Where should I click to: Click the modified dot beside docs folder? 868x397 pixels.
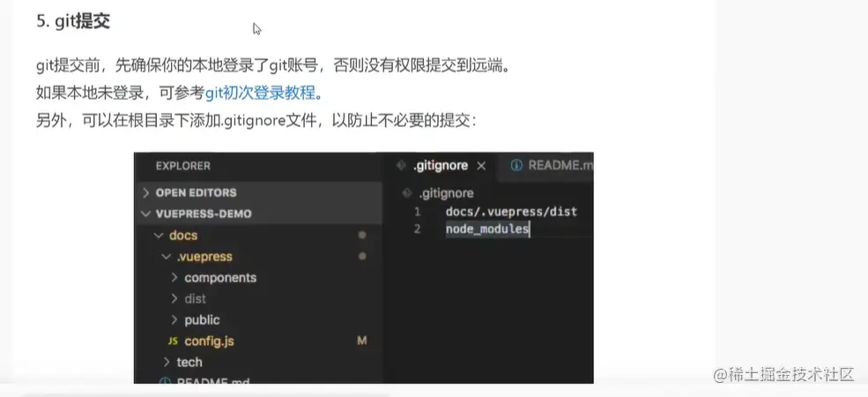362,235
